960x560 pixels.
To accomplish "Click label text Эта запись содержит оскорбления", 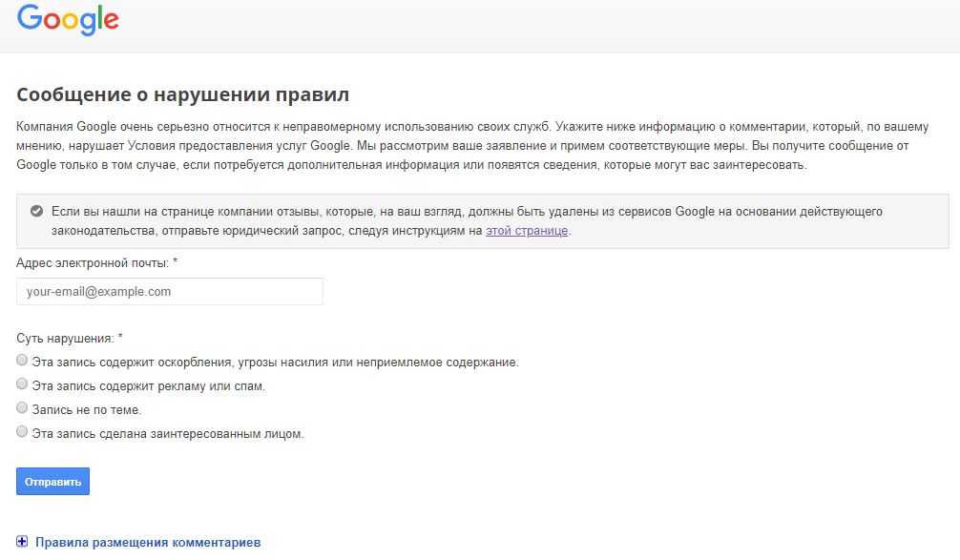I will click(x=275, y=363).
